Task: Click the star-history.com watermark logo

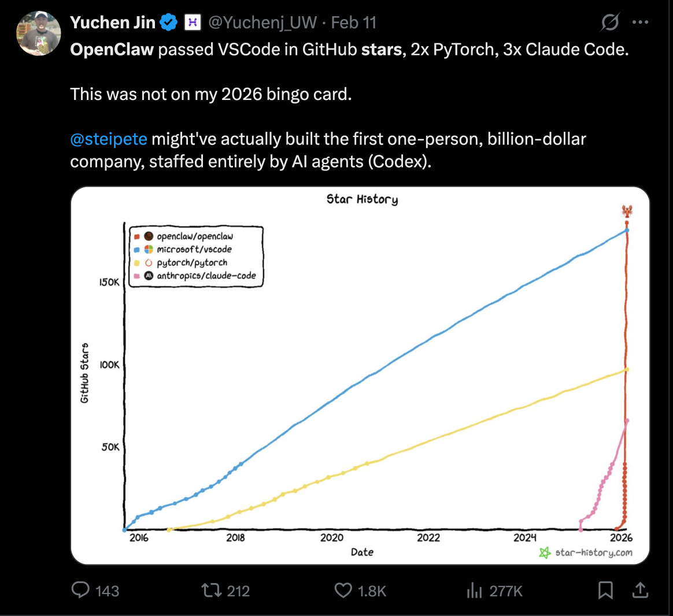Action: [545, 553]
